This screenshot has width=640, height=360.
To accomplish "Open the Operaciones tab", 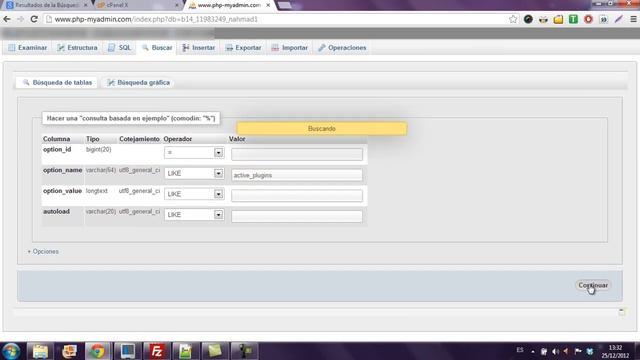I will (x=342, y=48).
